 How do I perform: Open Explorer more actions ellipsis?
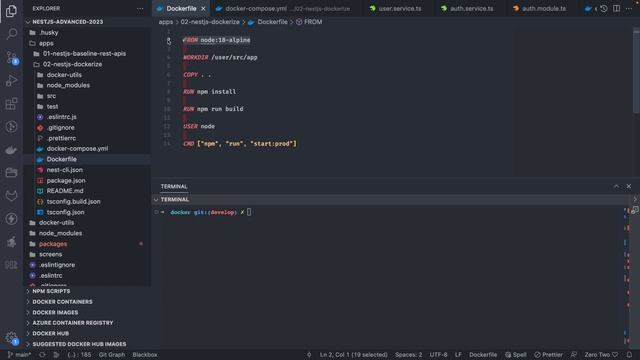(140, 8)
